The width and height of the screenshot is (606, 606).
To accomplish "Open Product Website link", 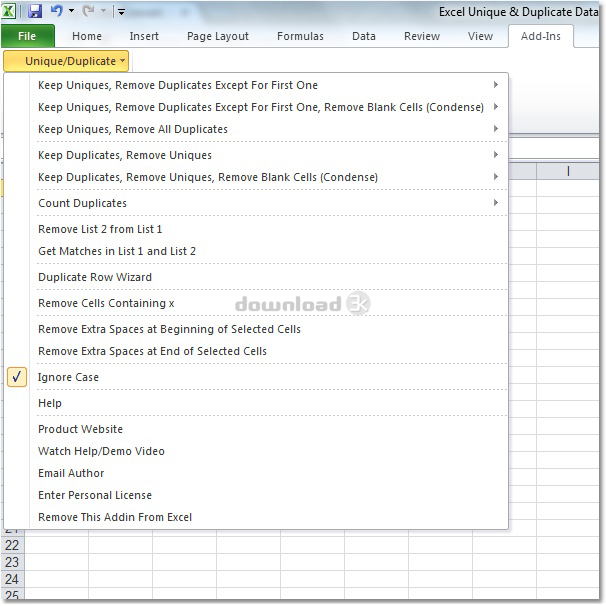I will coord(80,429).
